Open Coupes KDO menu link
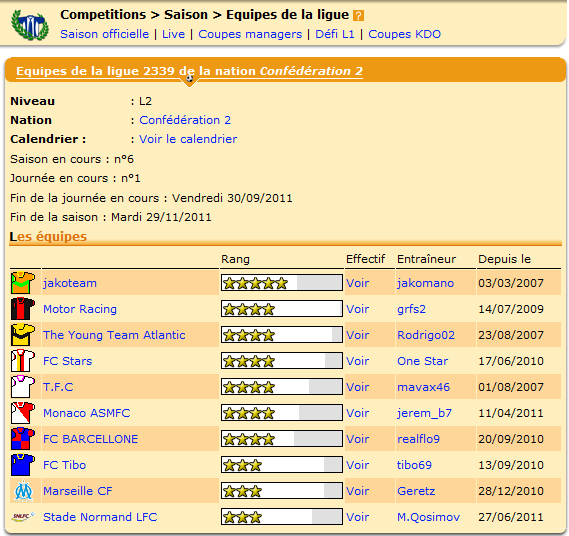The height and width of the screenshot is (536, 569). click(405, 34)
